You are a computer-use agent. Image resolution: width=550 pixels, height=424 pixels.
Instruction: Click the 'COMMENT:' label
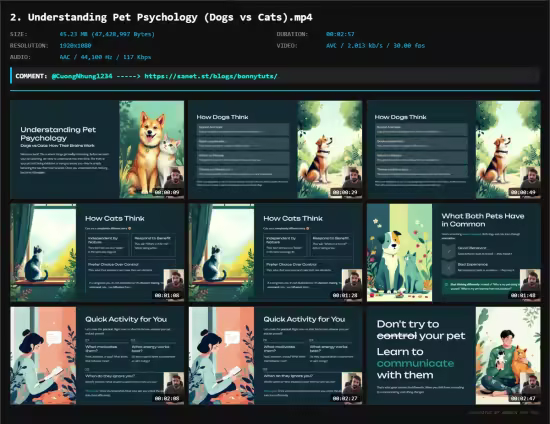[x=31, y=76]
